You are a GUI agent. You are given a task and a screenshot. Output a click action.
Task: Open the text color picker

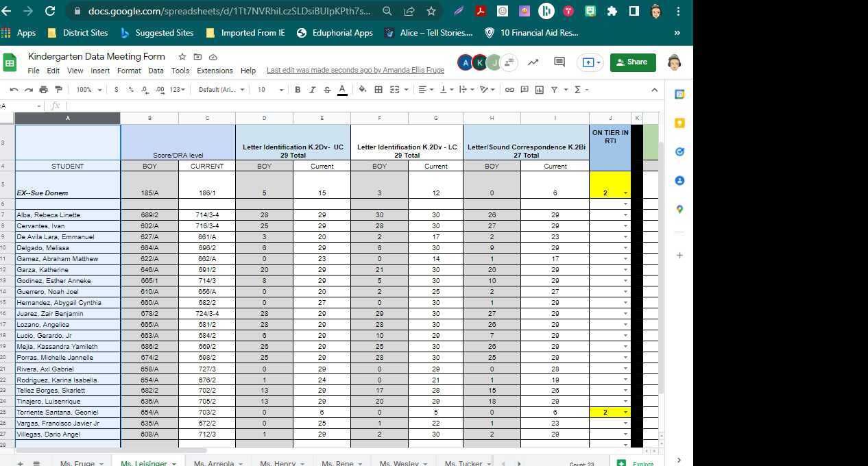click(x=341, y=90)
